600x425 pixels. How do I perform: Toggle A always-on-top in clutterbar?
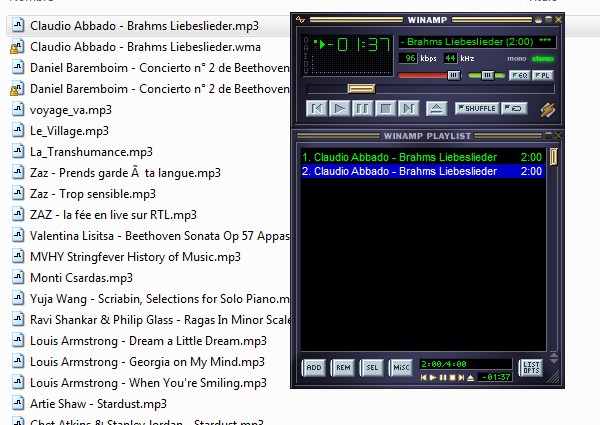coord(306,47)
